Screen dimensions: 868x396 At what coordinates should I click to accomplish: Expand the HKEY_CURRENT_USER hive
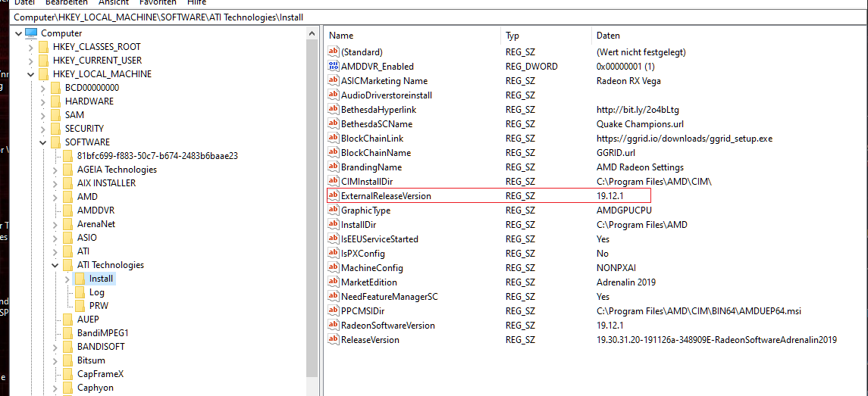point(31,61)
